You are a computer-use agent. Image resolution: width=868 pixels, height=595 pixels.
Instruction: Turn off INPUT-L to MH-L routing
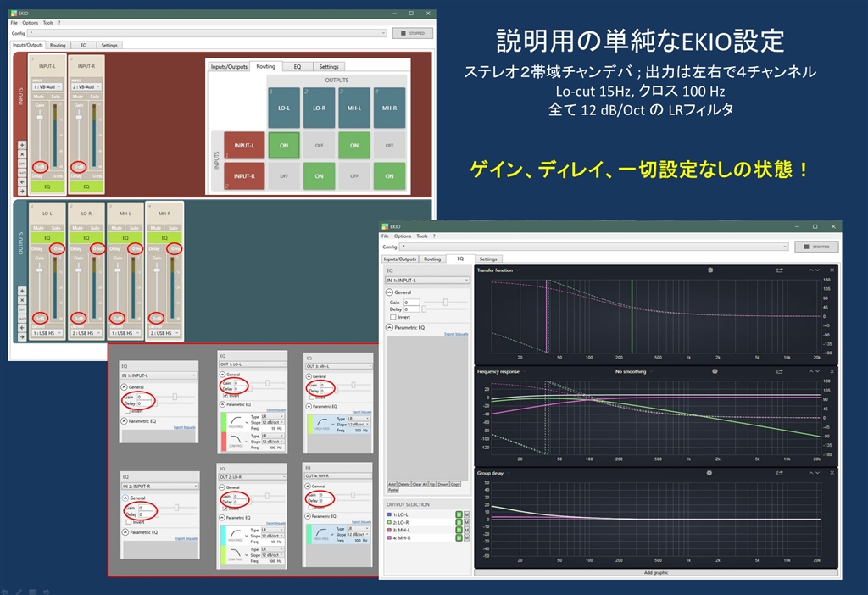(x=354, y=146)
